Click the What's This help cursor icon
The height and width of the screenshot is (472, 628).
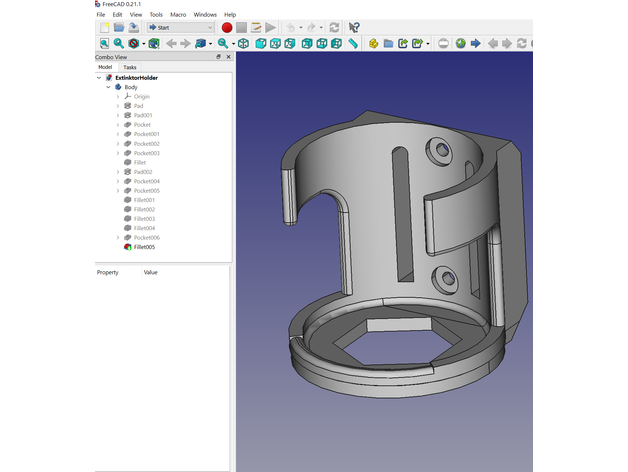tap(354, 28)
